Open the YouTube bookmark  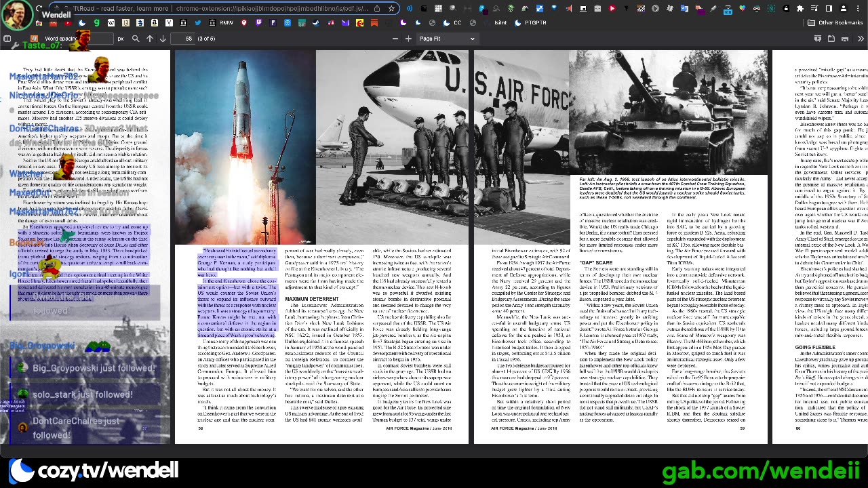click(x=68, y=23)
